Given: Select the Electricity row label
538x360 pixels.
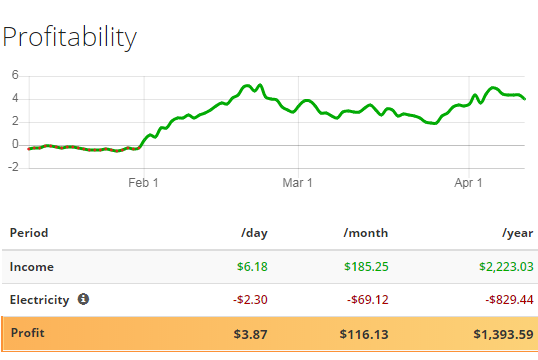Looking at the screenshot, I should (x=39, y=300).
